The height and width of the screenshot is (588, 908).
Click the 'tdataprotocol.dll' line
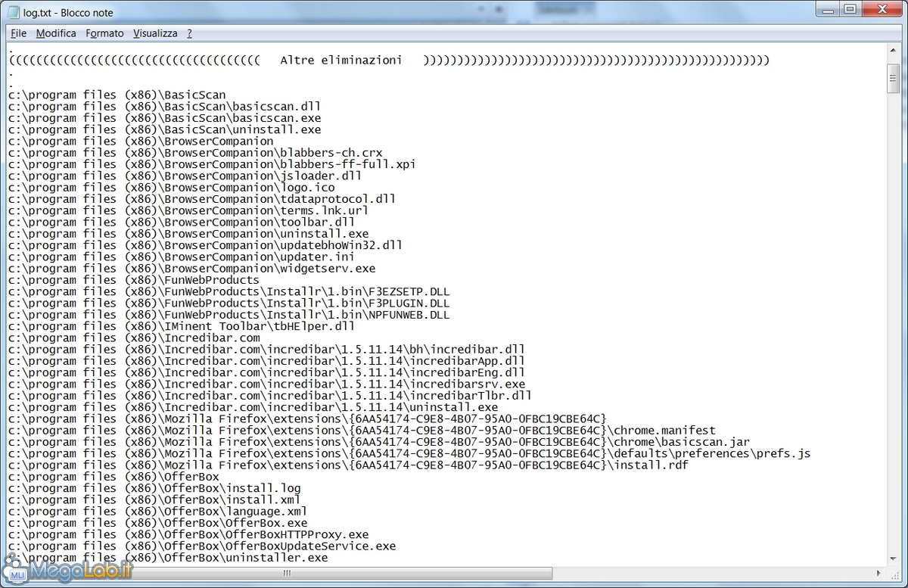click(x=202, y=199)
